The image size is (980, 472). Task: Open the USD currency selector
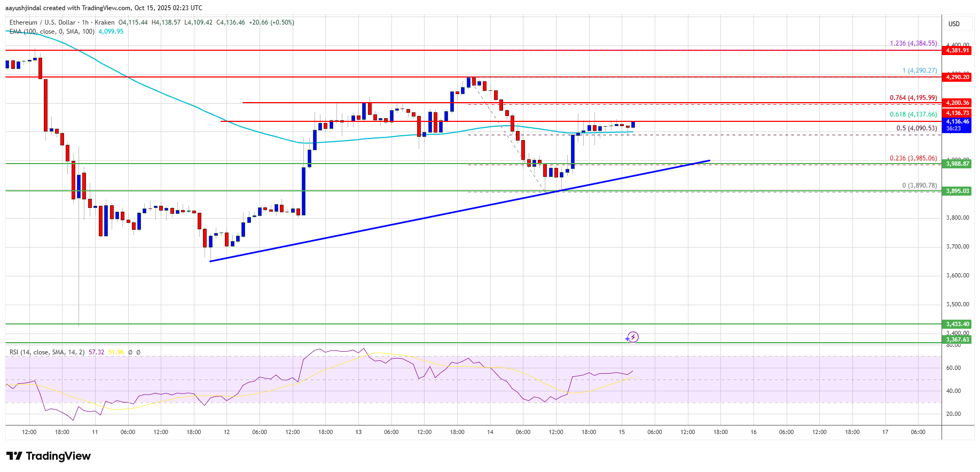pyautogui.click(x=954, y=24)
